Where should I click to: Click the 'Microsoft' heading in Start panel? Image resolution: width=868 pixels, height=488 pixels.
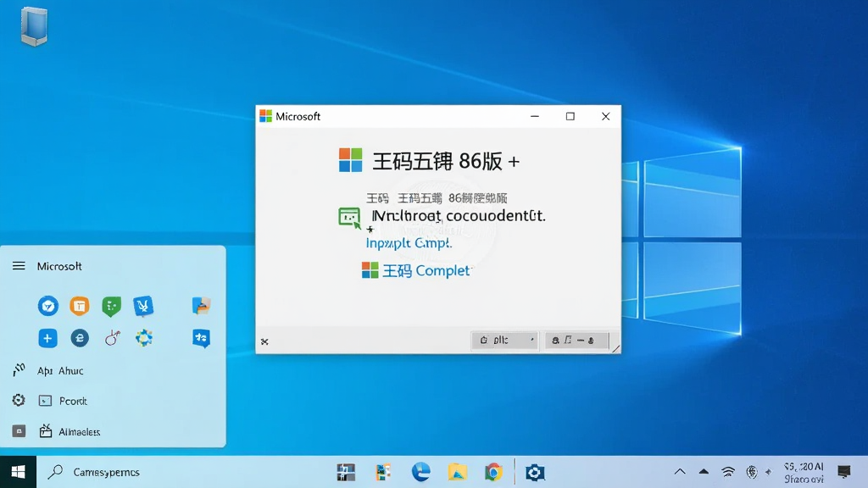click(59, 266)
